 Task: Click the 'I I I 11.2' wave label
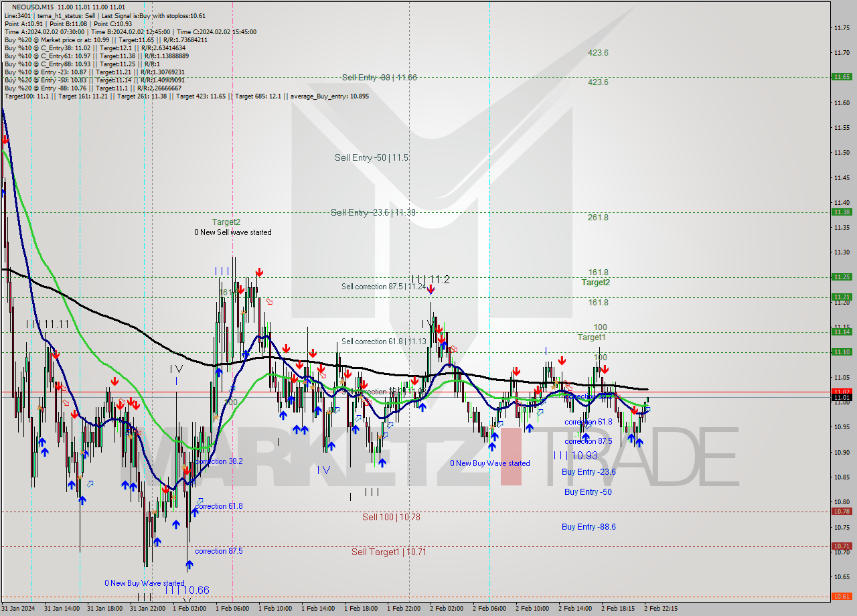(x=431, y=279)
